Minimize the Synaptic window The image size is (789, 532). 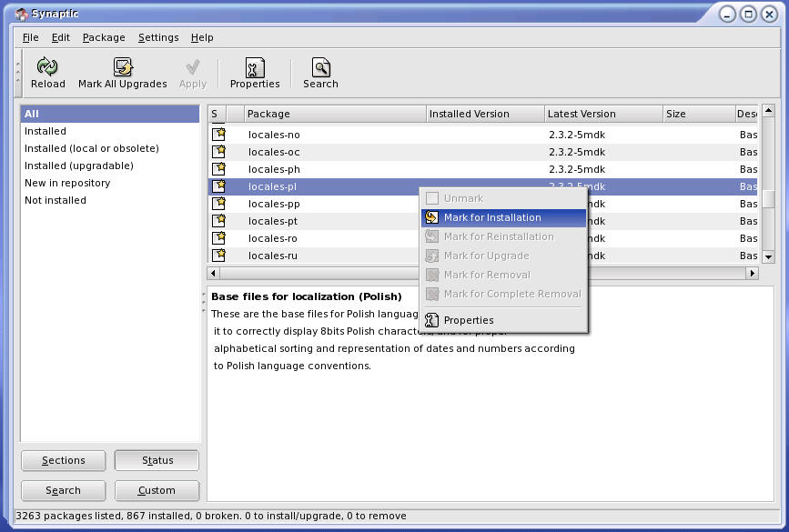(x=727, y=14)
